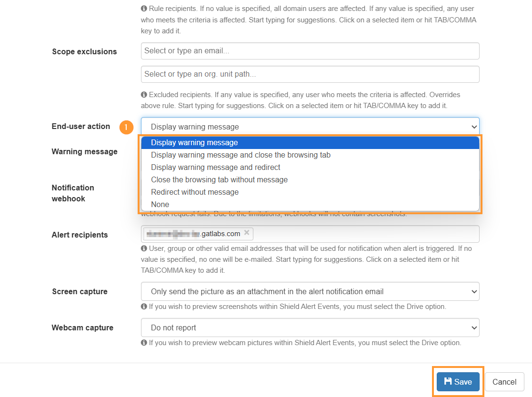The width and height of the screenshot is (532, 397).
Task: Click info icon below Screen capture dropdown
Action: click(144, 307)
